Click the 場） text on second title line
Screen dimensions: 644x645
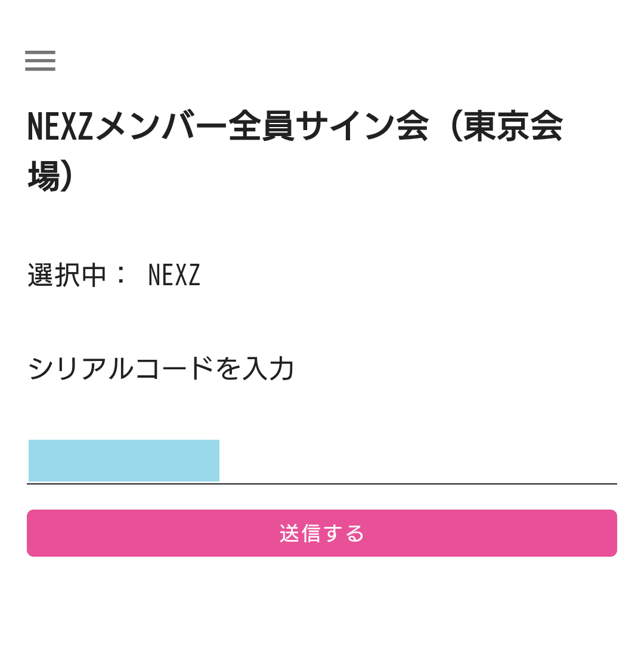click(x=51, y=176)
